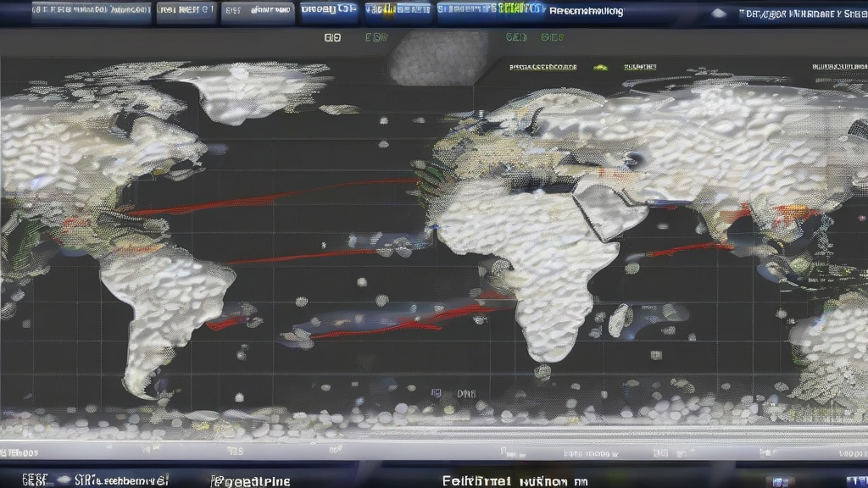The image size is (868, 488).
Task: Click the cloud icon in the bottom-left status bar
Action: click(x=65, y=480)
